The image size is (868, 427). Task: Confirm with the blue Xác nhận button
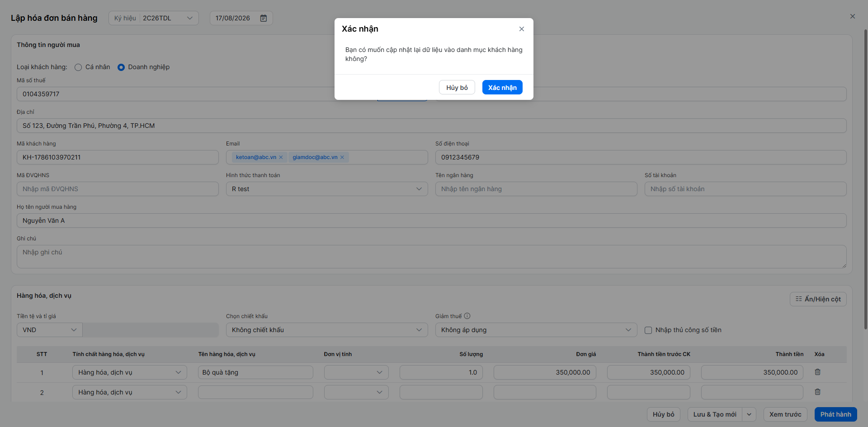pyautogui.click(x=502, y=87)
